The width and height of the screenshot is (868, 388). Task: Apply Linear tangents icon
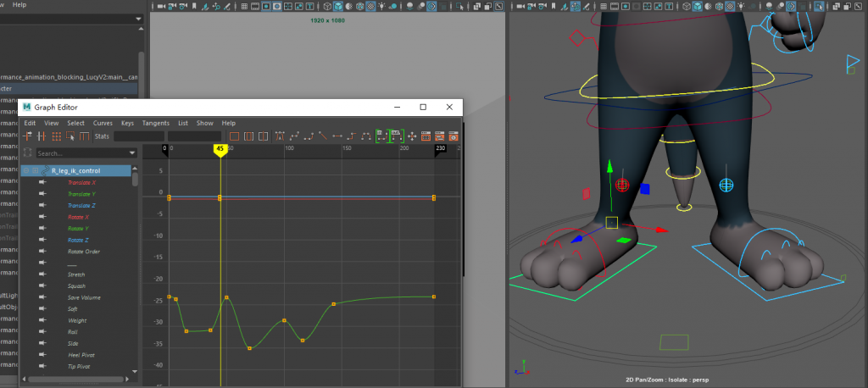point(323,136)
